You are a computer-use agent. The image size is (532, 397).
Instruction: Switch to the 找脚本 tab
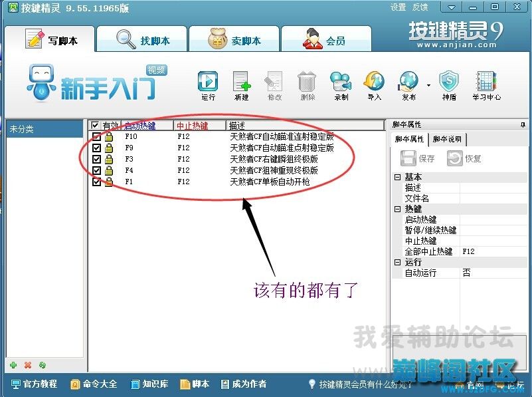coord(142,39)
